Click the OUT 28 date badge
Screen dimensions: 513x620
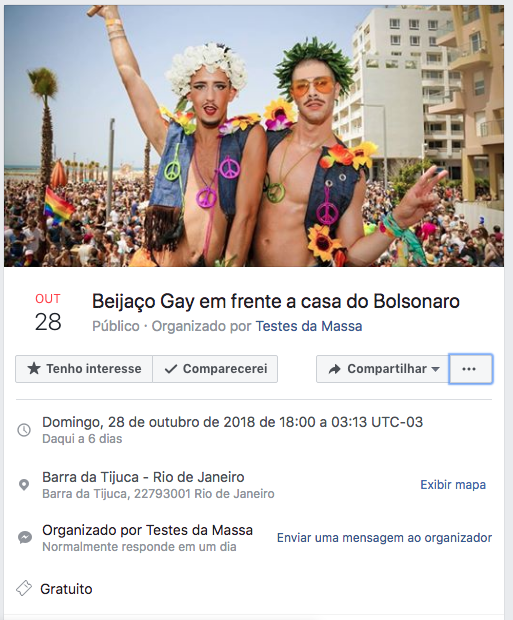(x=48, y=313)
